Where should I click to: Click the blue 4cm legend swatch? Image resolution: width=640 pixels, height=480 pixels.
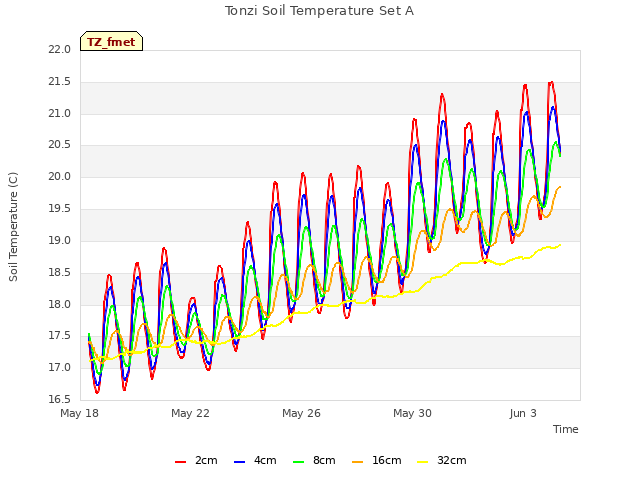pyautogui.click(x=240, y=462)
